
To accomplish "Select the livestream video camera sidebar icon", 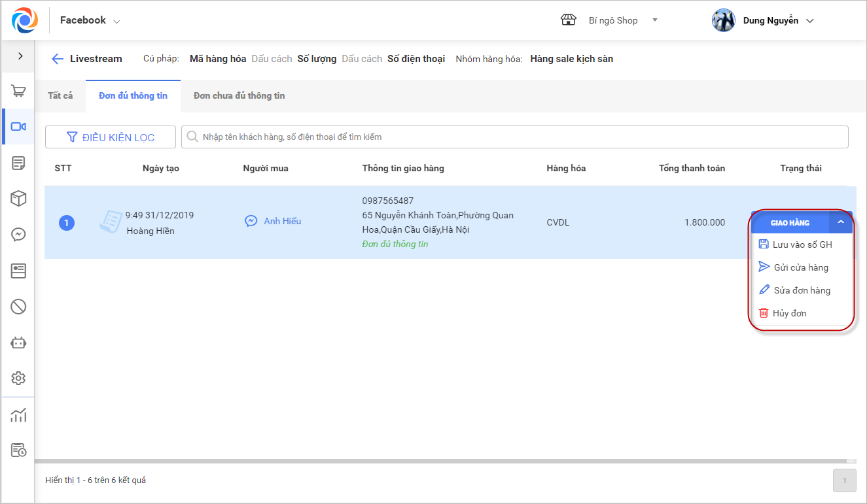I will (x=18, y=127).
